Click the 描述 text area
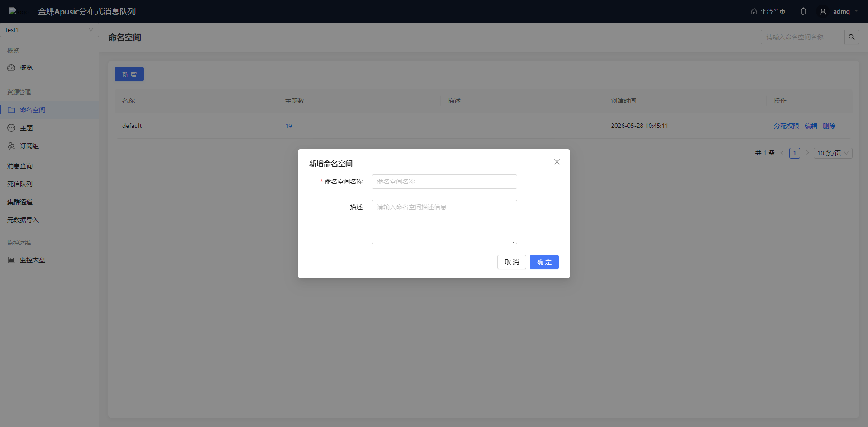 click(444, 222)
